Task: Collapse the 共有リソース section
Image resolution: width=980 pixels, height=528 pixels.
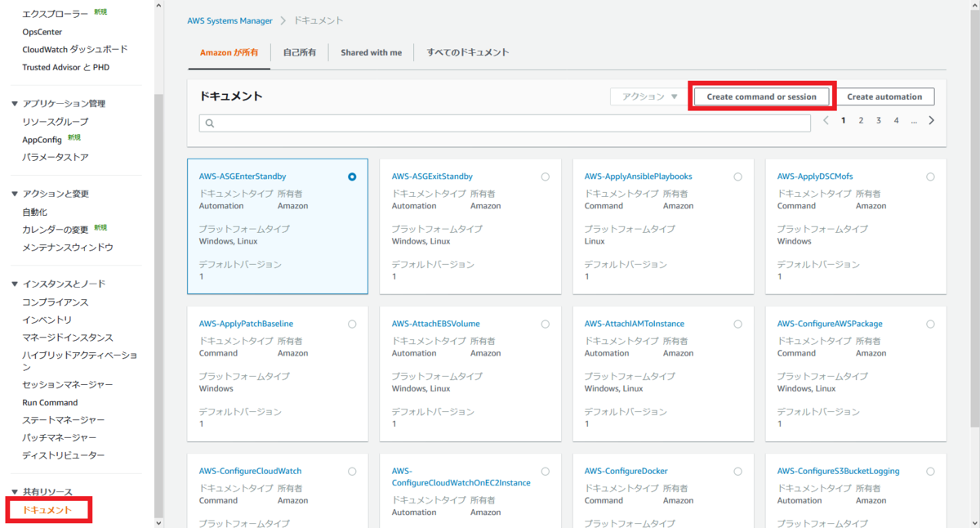Action: click(14, 492)
